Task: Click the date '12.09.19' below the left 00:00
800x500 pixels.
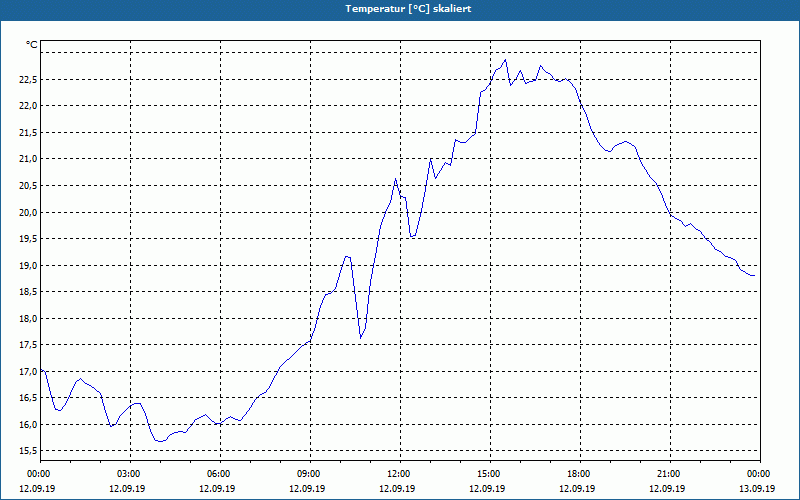Action: [37, 488]
